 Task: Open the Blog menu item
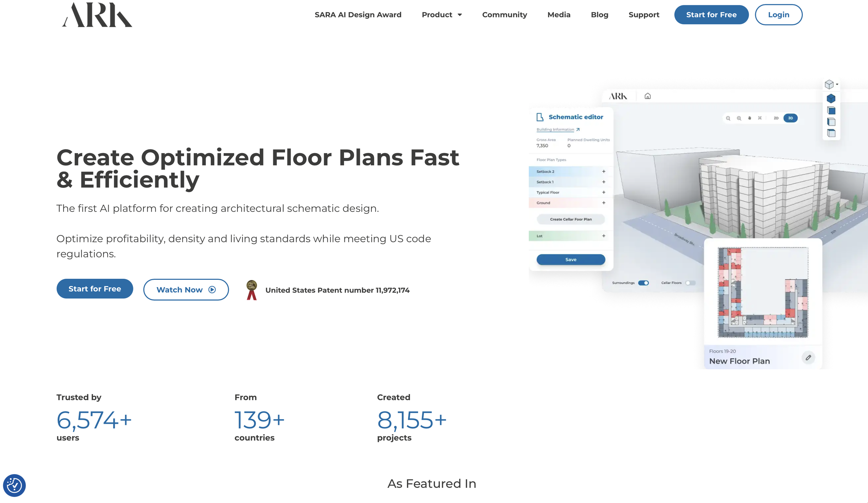(600, 15)
